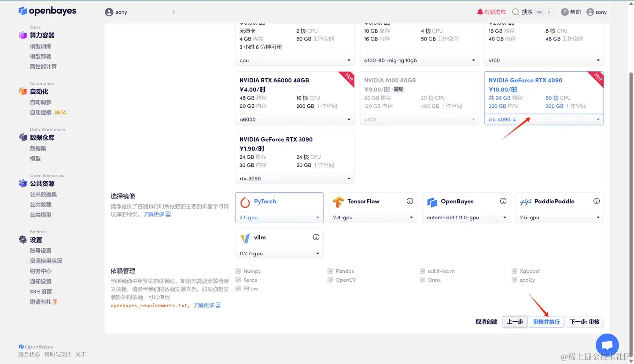Toggle the Onnx checkbox
Screen dimensions: 634x364
pyautogui.click(x=423, y=280)
